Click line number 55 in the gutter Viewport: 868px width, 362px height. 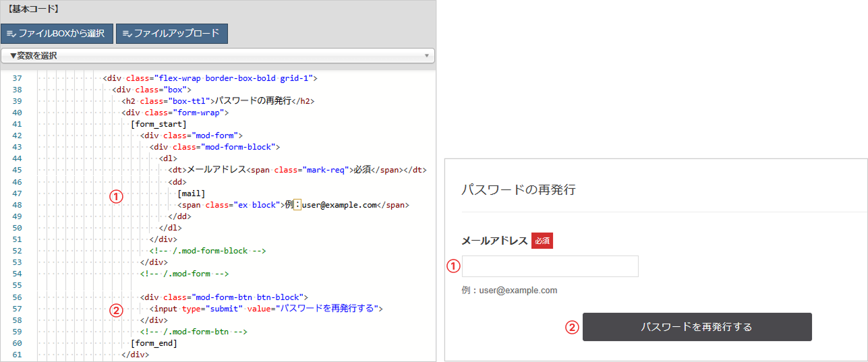[x=18, y=285]
